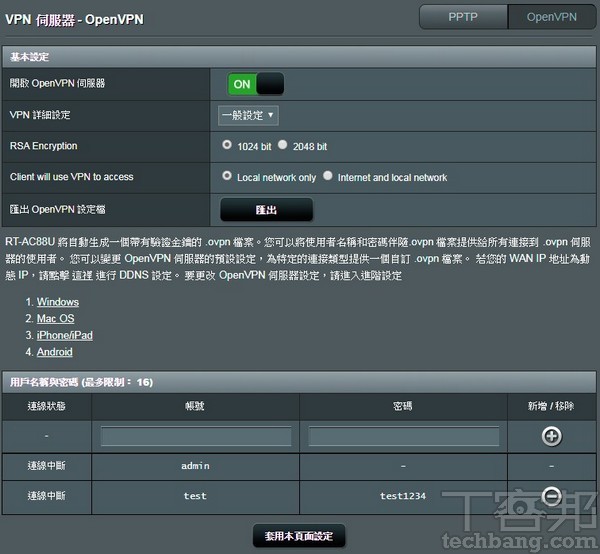Open the Android setup link
Screen dimensions: 600x554
(56, 352)
